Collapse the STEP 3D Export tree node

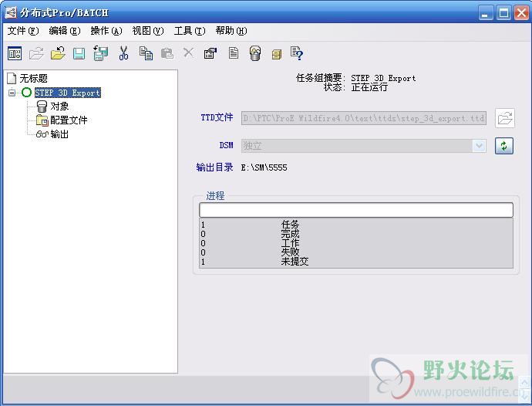pyautogui.click(x=12, y=93)
